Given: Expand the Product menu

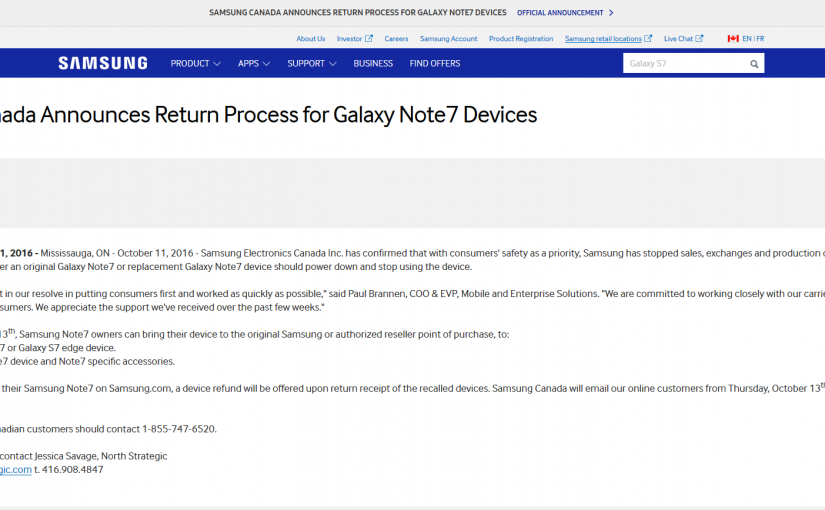Looking at the screenshot, I should 195,63.
